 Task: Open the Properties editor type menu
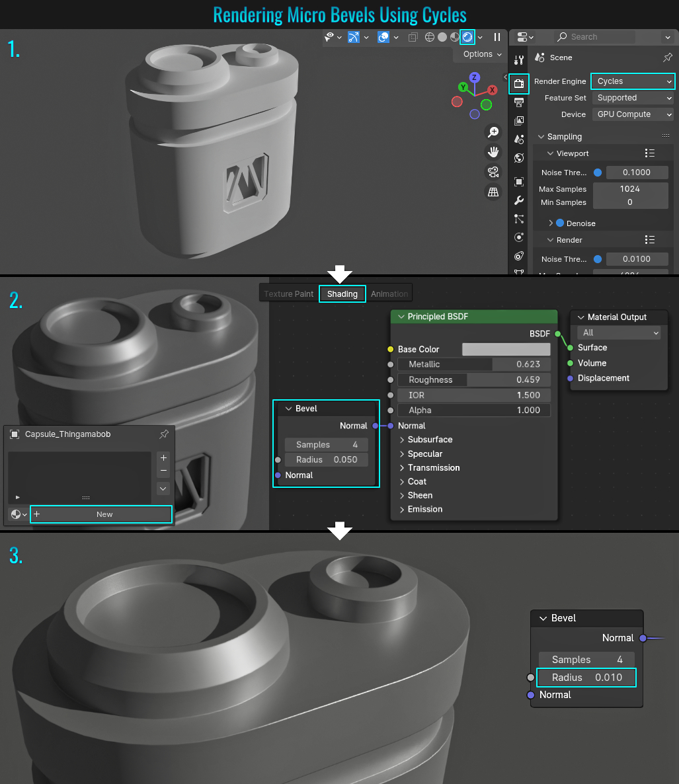point(525,37)
